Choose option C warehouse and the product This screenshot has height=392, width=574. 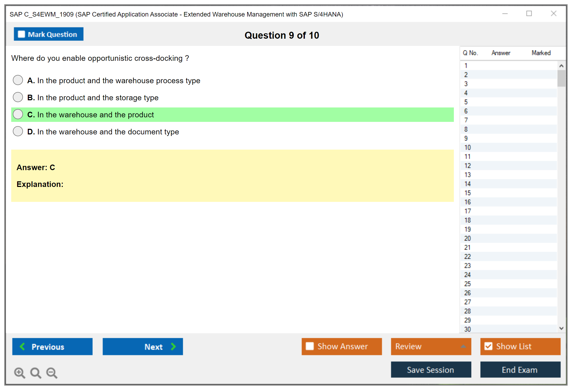[x=18, y=114]
